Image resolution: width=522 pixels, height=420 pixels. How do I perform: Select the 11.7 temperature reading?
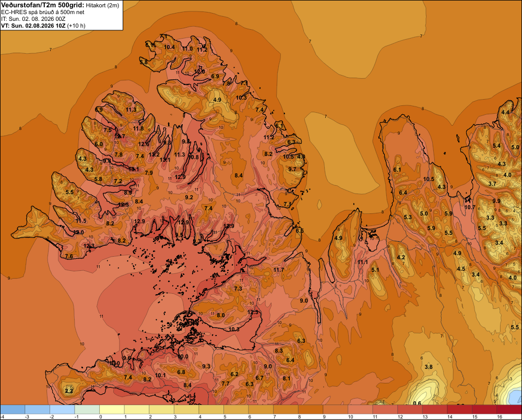coord(279,270)
